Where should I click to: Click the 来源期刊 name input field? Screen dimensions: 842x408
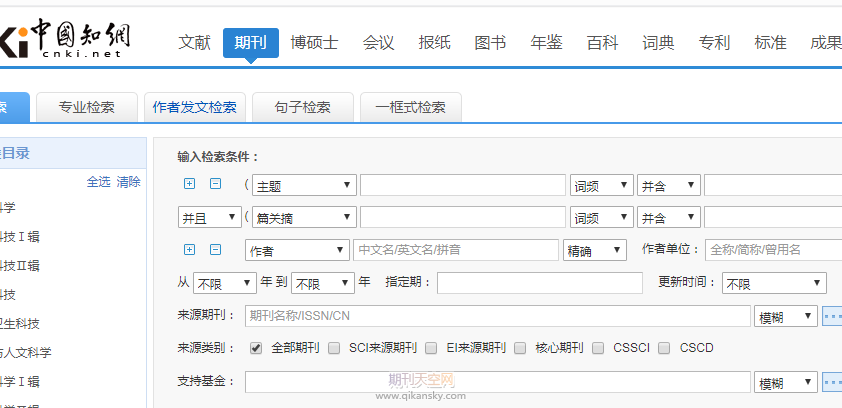[497, 316]
